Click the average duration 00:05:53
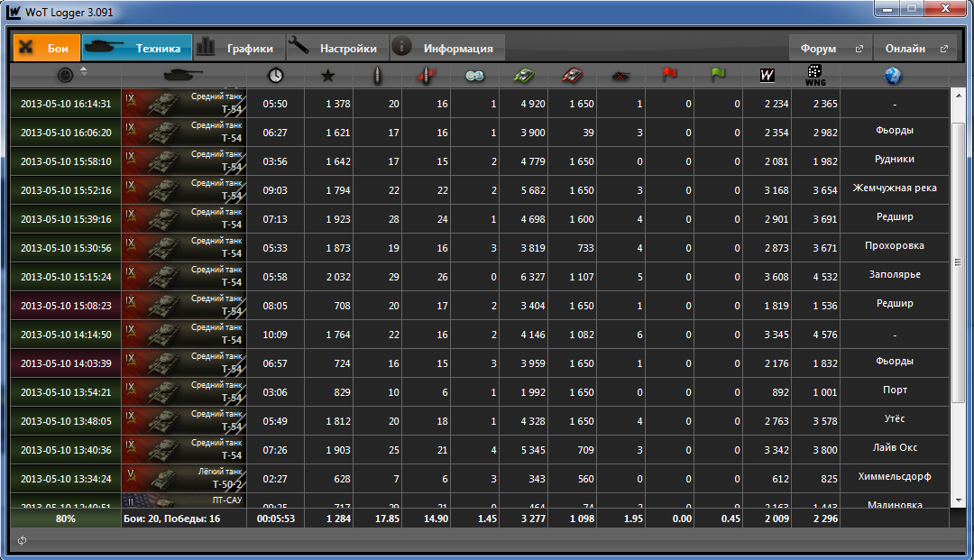 [275, 519]
